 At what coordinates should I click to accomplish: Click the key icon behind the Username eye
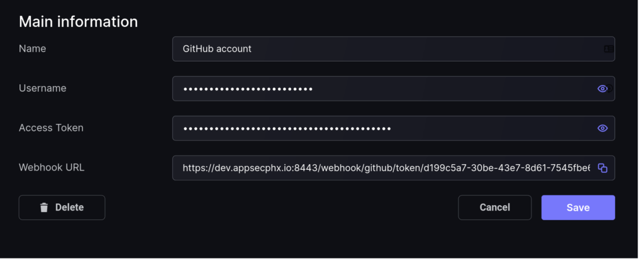pos(610,89)
